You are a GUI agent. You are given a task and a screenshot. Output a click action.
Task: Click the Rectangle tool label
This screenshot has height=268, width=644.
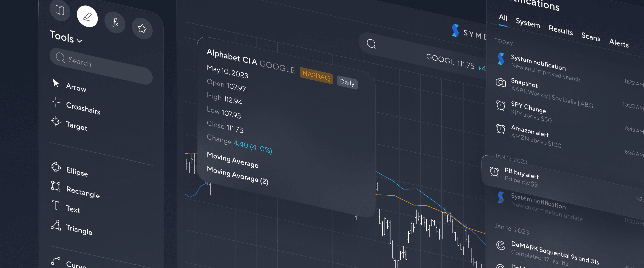click(83, 192)
